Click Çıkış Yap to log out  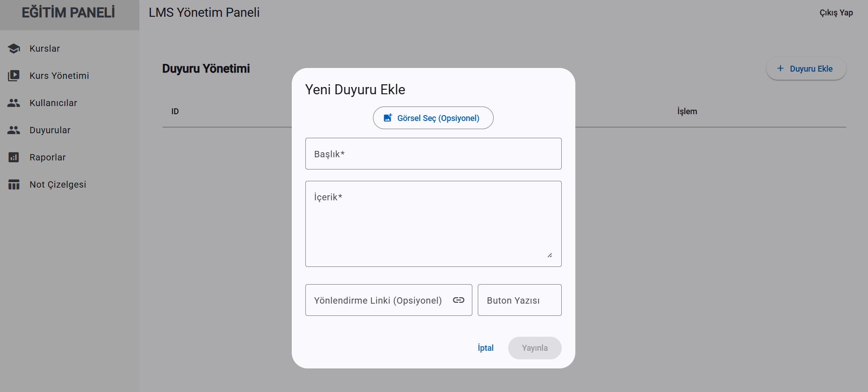(x=836, y=13)
